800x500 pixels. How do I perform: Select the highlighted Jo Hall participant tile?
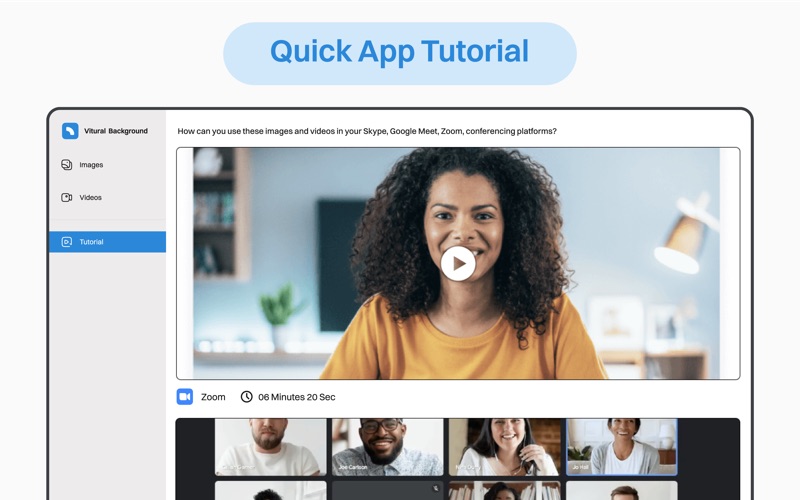click(x=621, y=447)
